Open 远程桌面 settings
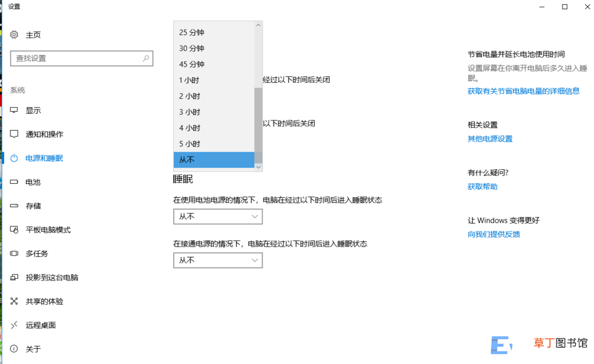 (x=41, y=325)
